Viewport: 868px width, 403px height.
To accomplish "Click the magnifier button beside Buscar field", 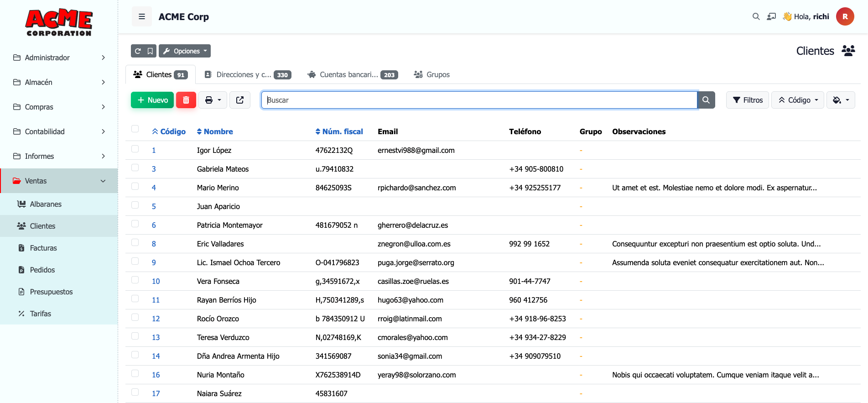I will point(706,100).
